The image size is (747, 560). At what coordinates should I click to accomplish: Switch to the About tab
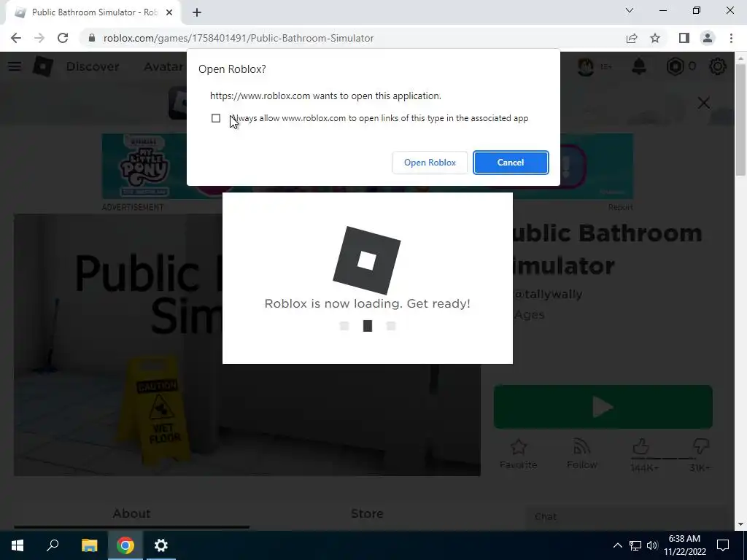tap(131, 513)
